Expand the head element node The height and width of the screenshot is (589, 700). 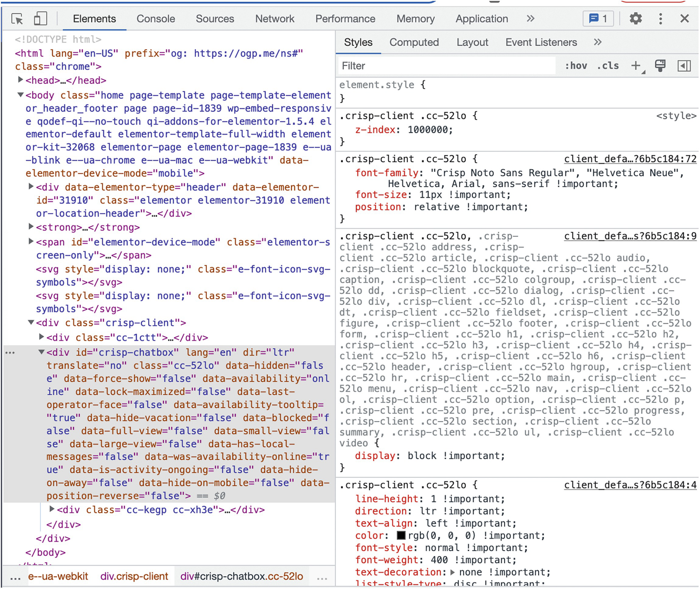point(20,80)
